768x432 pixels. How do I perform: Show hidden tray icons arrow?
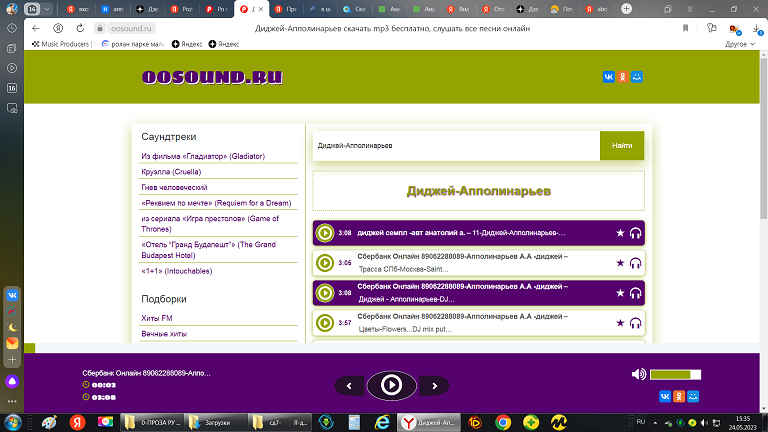pos(655,422)
